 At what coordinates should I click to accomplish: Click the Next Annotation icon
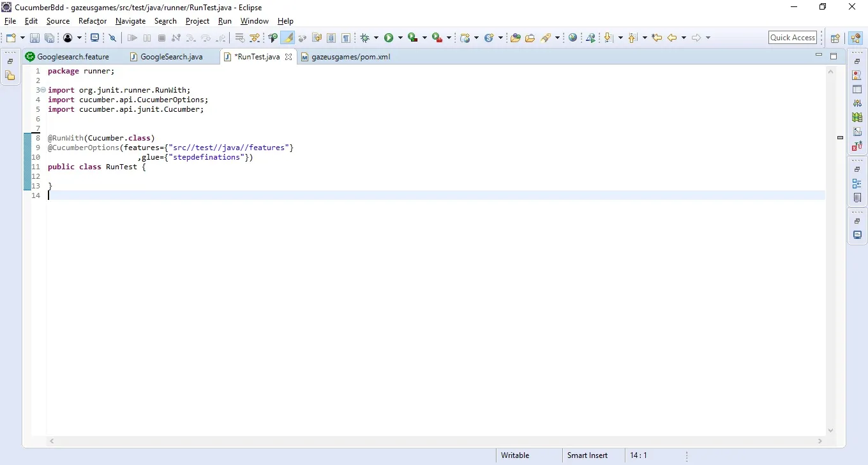pyautogui.click(x=608, y=38)
